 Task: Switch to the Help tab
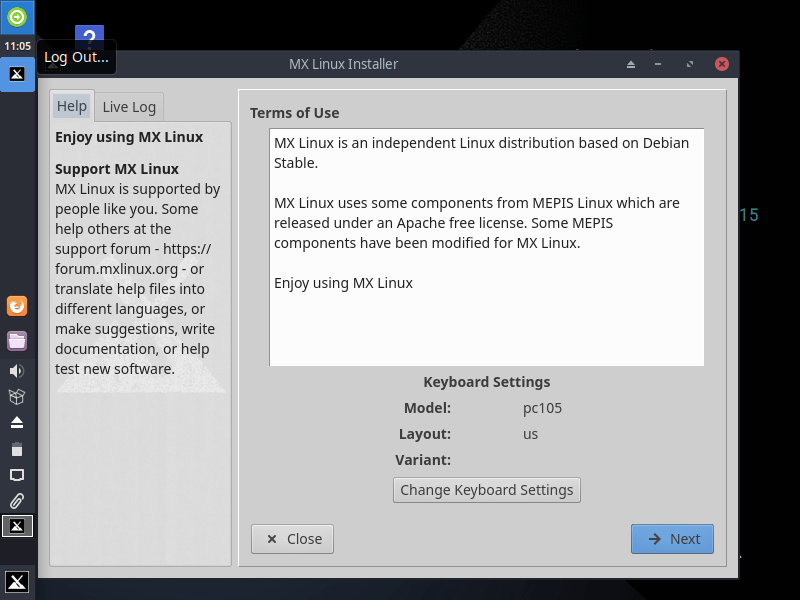(72, 106)
